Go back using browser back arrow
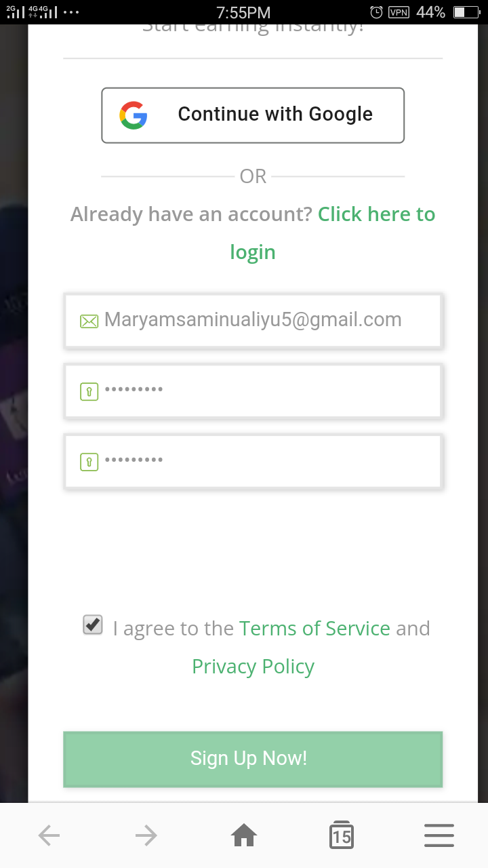Screen dimensions: 488x868 click(49, 835)
